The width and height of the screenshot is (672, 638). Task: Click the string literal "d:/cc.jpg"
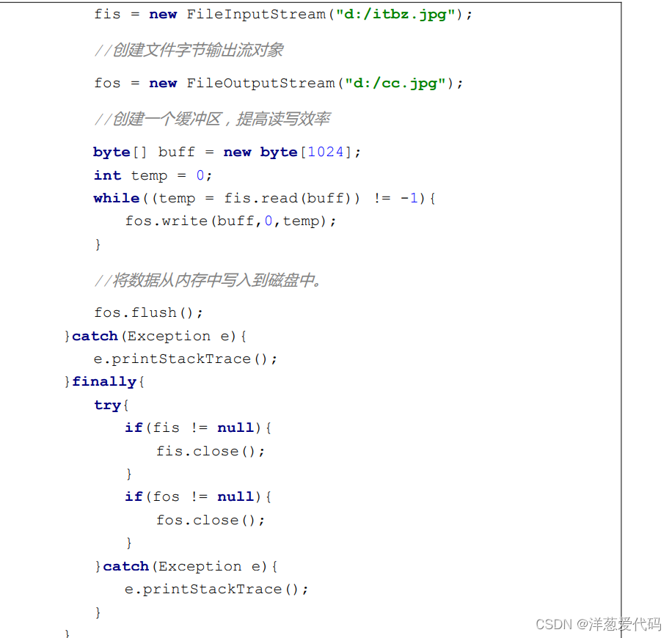click(395, 83)
